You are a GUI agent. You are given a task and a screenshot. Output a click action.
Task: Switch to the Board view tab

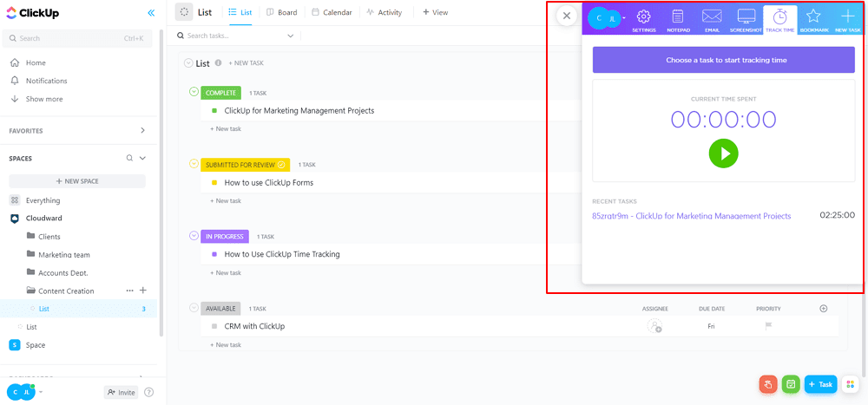(282, 12)
